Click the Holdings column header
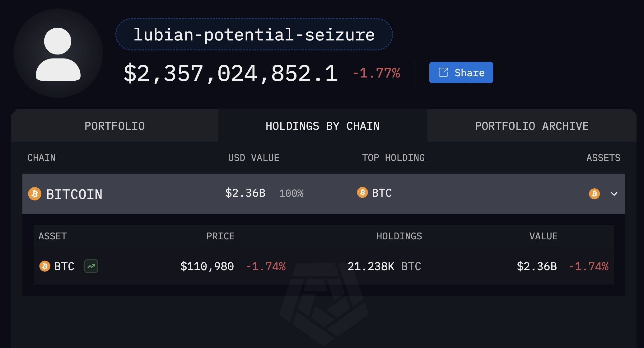Screen dimensions: 644x348 click(399, 236)
